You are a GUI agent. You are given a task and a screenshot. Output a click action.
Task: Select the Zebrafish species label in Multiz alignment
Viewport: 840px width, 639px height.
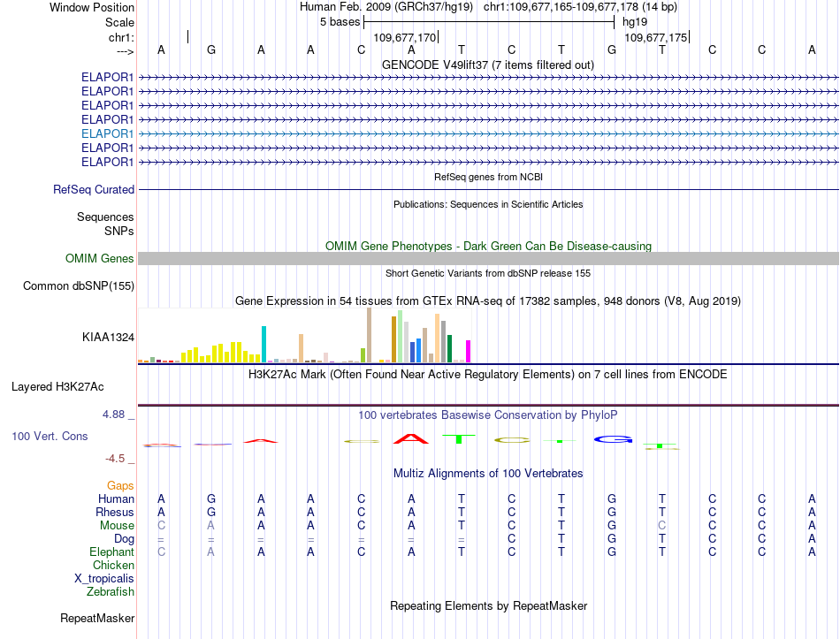coord(111,592)
